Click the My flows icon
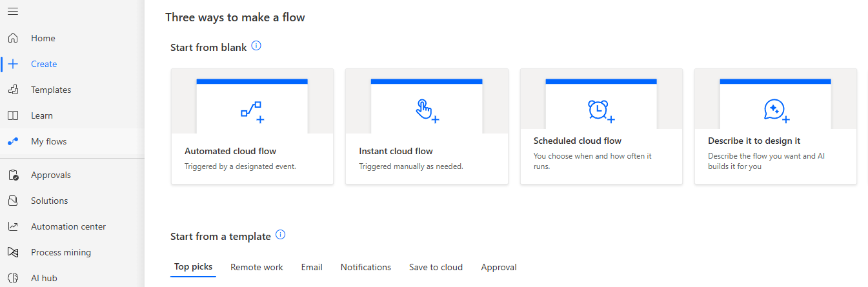This screenshot has height=287, width=868. click(13, 141)
